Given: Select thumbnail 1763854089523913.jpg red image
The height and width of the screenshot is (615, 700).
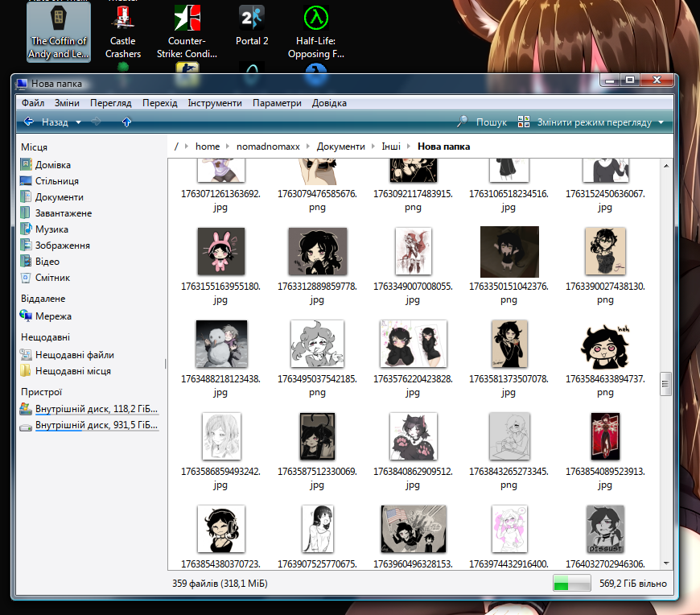Looking at the screenshot, I should [x=605, y=436].
